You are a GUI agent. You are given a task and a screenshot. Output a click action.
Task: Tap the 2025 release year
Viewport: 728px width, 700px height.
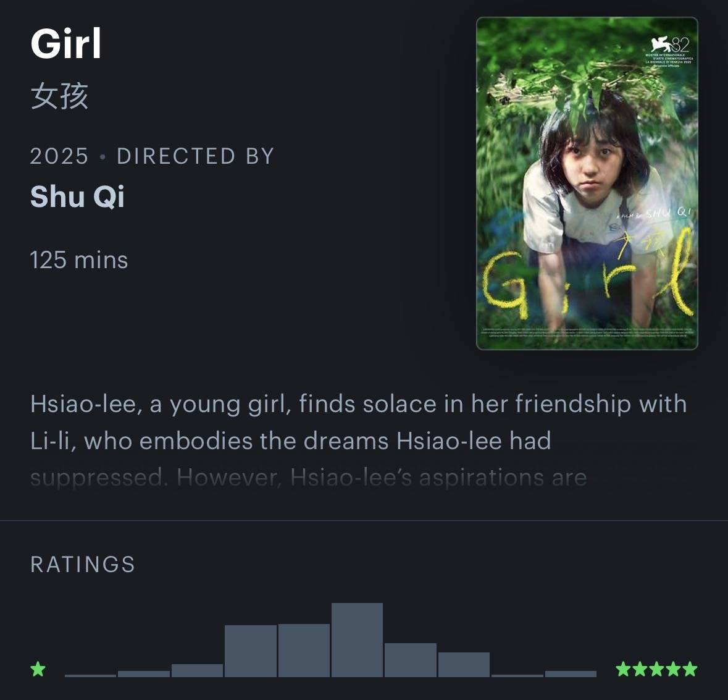(x=59, y=156)
